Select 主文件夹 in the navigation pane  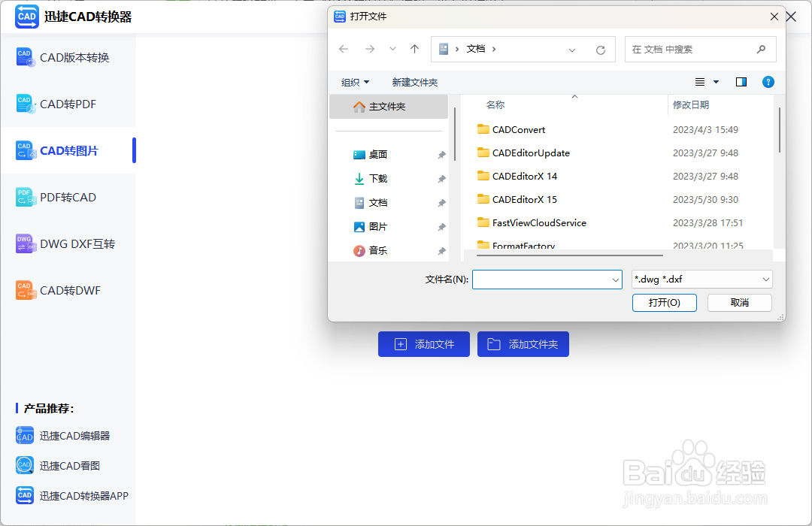click(389, 107)
